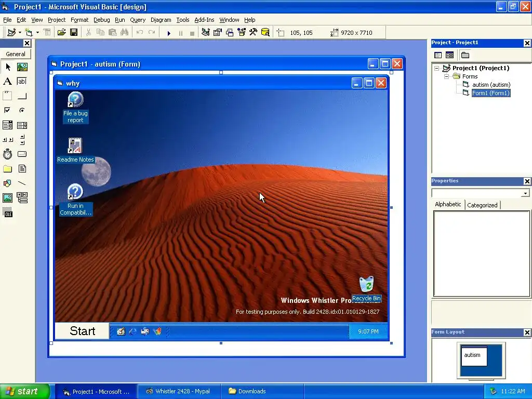The height and width of the screenshot is (399, 532).
Task: Close the Properties panel
Action: tap(527, 181)
